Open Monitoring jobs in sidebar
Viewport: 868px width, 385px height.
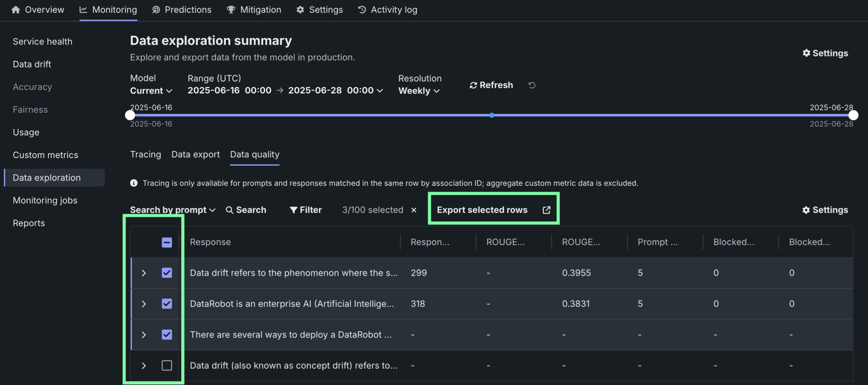pos(45,200)
